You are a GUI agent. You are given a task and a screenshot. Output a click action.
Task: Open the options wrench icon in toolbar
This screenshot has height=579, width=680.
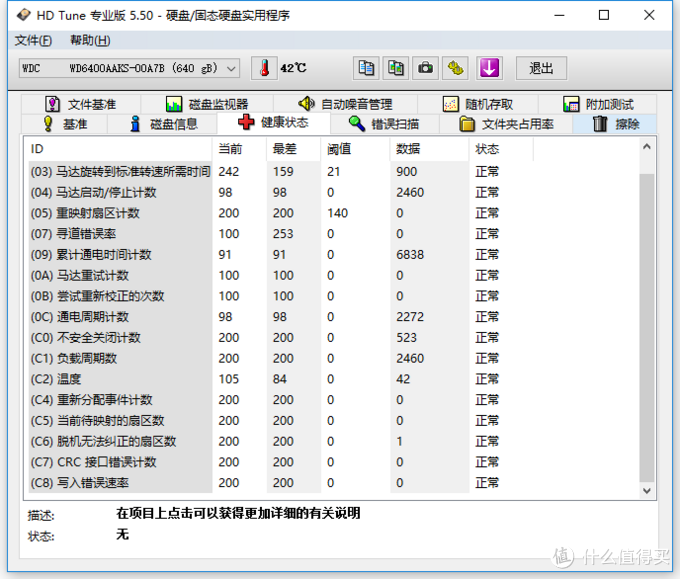pyautogui.click(x=456, y=68)
